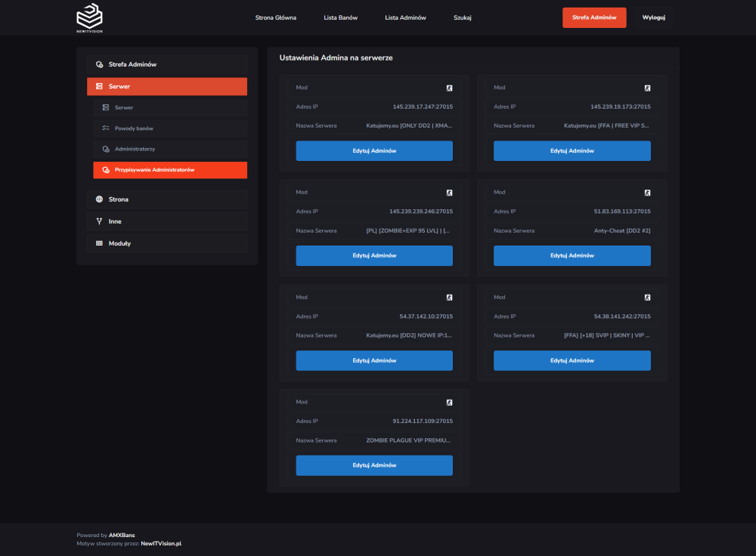Click mod icon of FFA FREE VIP server
The height and width of the screenshot is (556, 756).
(x=648, y=88)
